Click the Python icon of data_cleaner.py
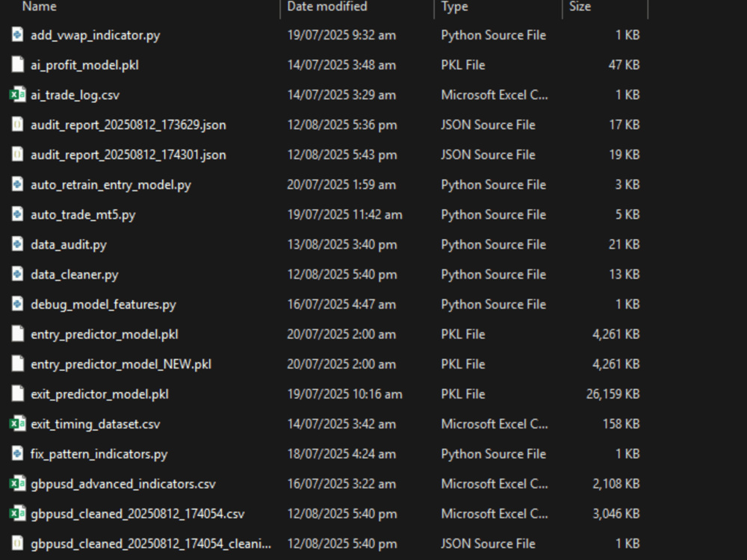 pyautogui.click(x=18, y=274)
